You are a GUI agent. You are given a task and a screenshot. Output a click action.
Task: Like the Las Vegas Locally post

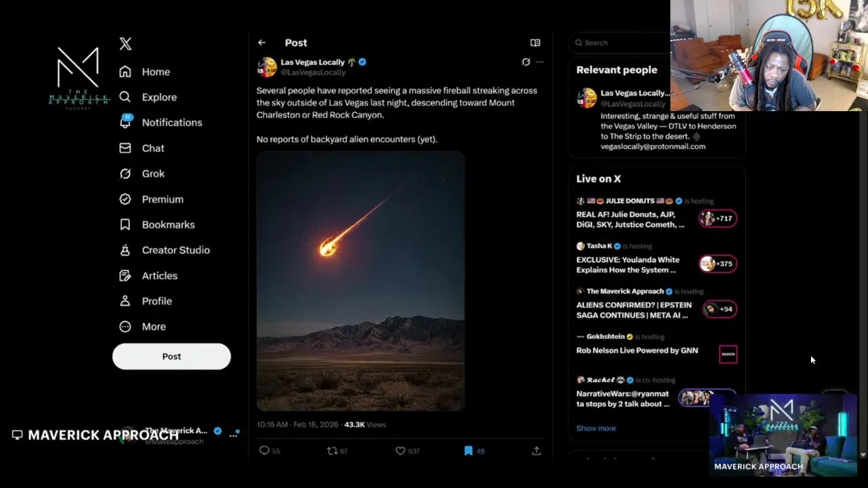tap(400, 451)
